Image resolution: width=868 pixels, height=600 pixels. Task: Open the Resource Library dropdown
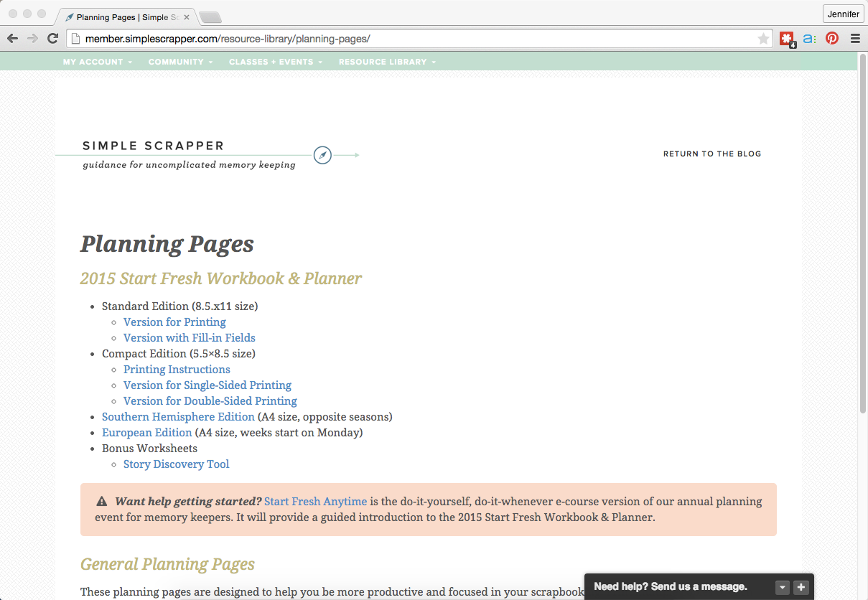(x=387, y=62)
